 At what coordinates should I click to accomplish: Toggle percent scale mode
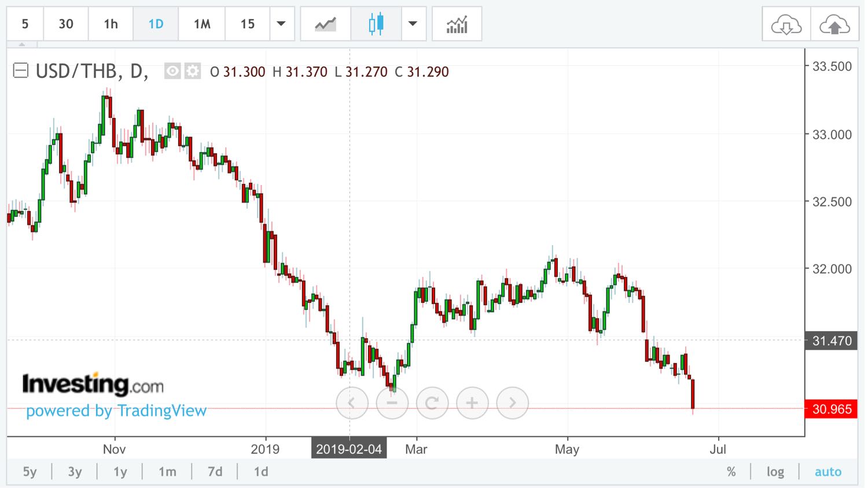pos(731,472)
